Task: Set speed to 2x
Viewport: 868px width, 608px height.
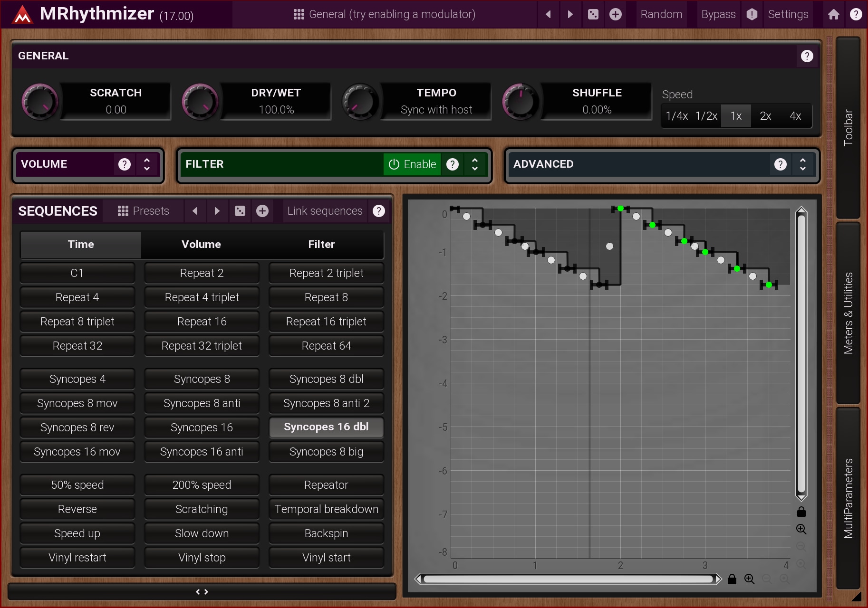Action: pos(765,116)
